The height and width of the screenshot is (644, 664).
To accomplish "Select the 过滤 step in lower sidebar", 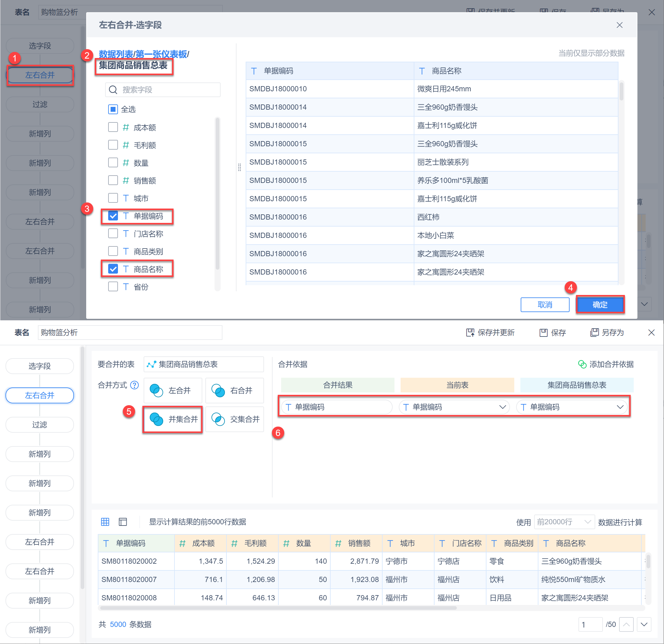I will point(40,424).
